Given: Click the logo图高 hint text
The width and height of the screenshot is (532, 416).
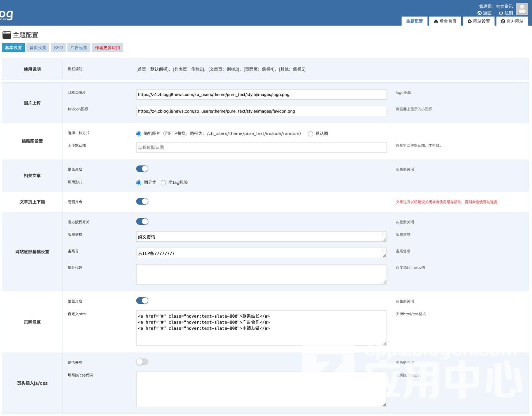Looking at the screenshot, I should tap(403, 92).
